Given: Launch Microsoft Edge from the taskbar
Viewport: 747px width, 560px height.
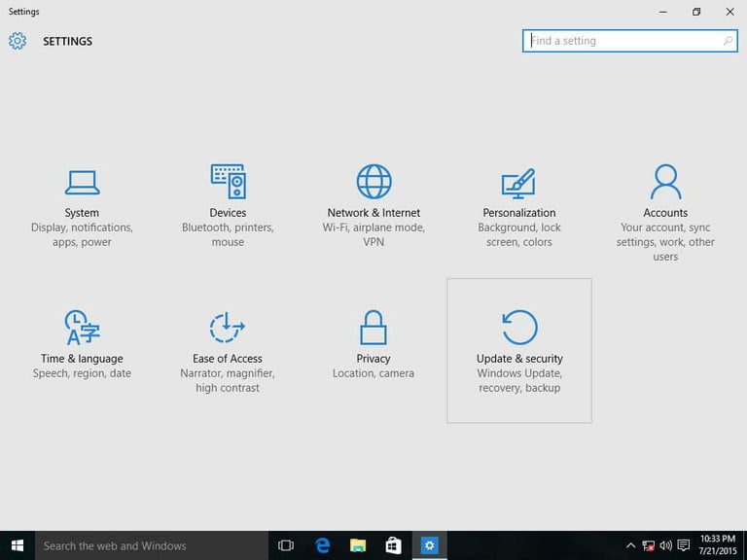Looking at the screenshot, I should click(322, 545).
